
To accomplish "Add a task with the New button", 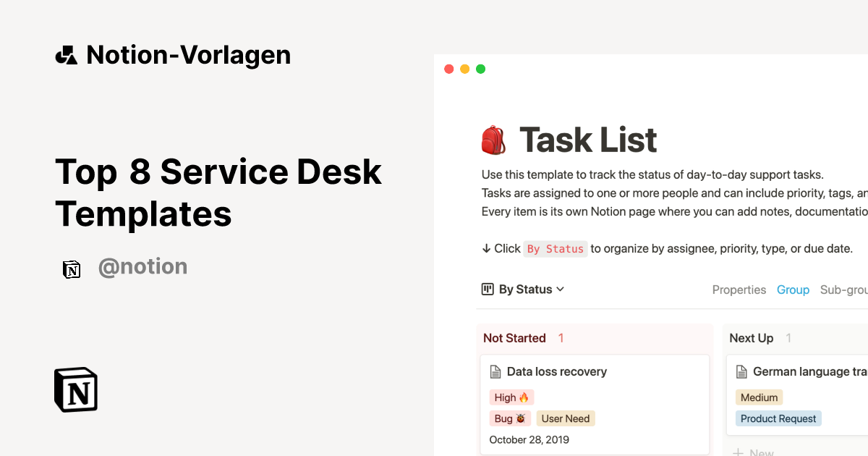I will tap(757, 452).
